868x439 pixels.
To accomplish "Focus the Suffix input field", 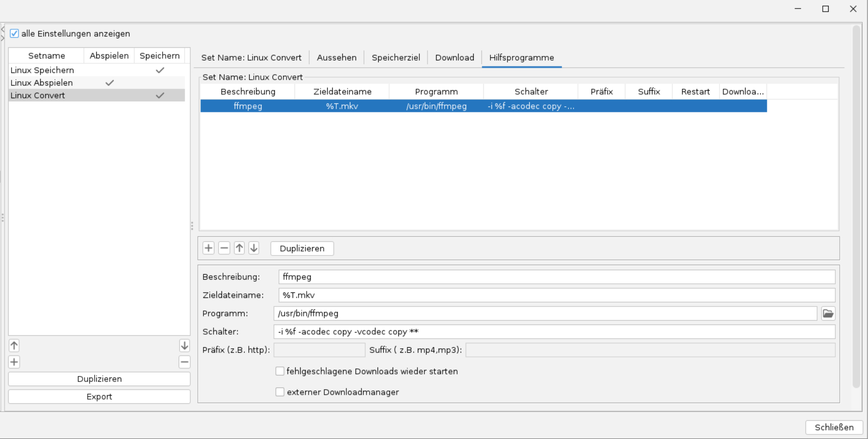I will click(x=650, y=350).
